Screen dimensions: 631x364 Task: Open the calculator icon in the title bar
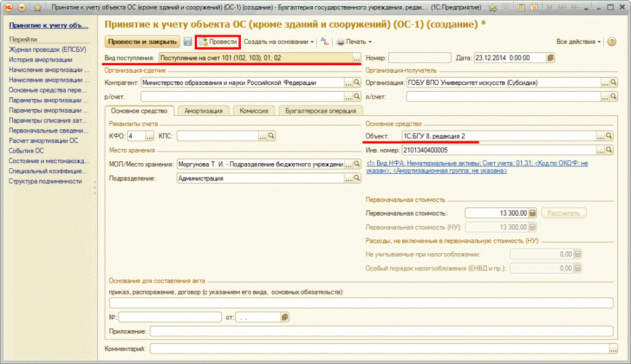pyautogui.click(x=521, y=7)
